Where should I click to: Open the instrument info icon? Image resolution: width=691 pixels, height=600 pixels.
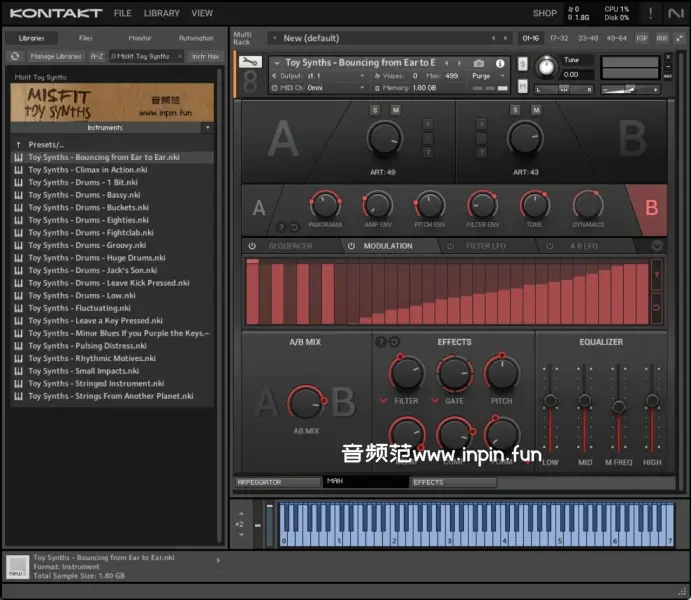point(500,63)
